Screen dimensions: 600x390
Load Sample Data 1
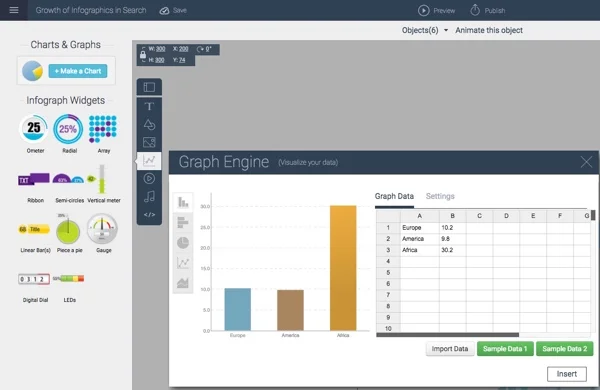click(505, 349)
